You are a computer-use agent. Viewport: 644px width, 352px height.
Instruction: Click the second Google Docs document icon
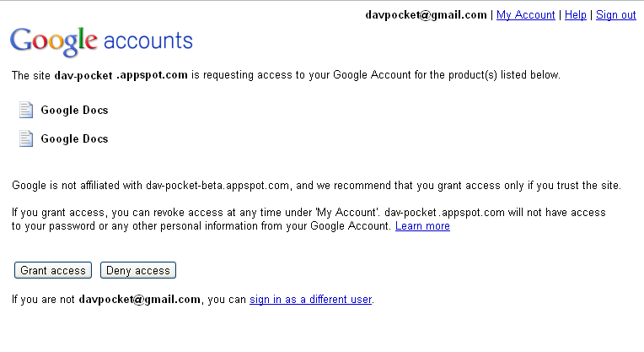26,138
